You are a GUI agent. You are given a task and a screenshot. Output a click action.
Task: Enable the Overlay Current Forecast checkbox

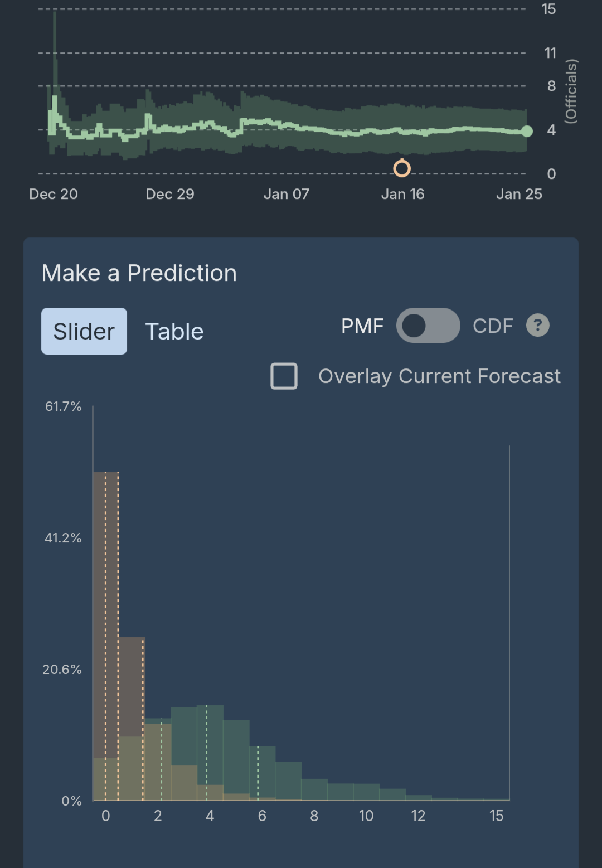tap(284, 376)
